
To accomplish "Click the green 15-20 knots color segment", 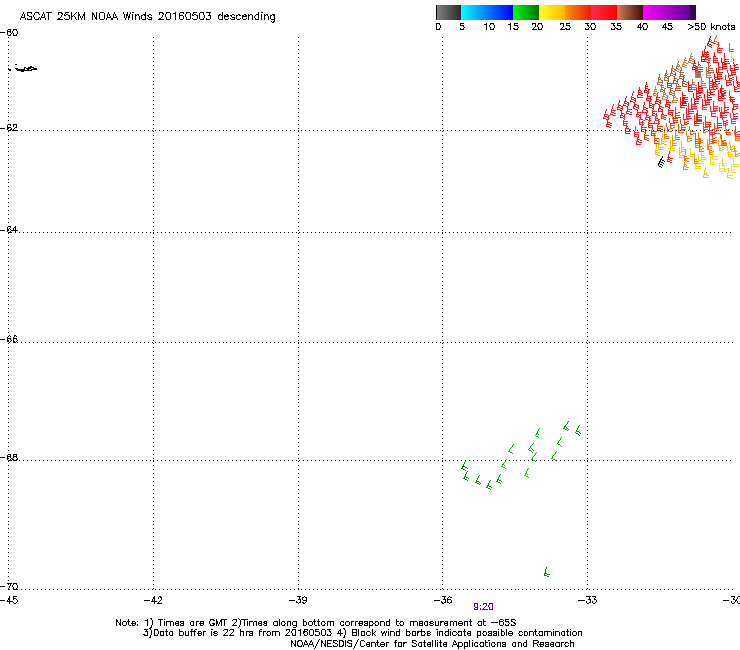I will [526, 12].
